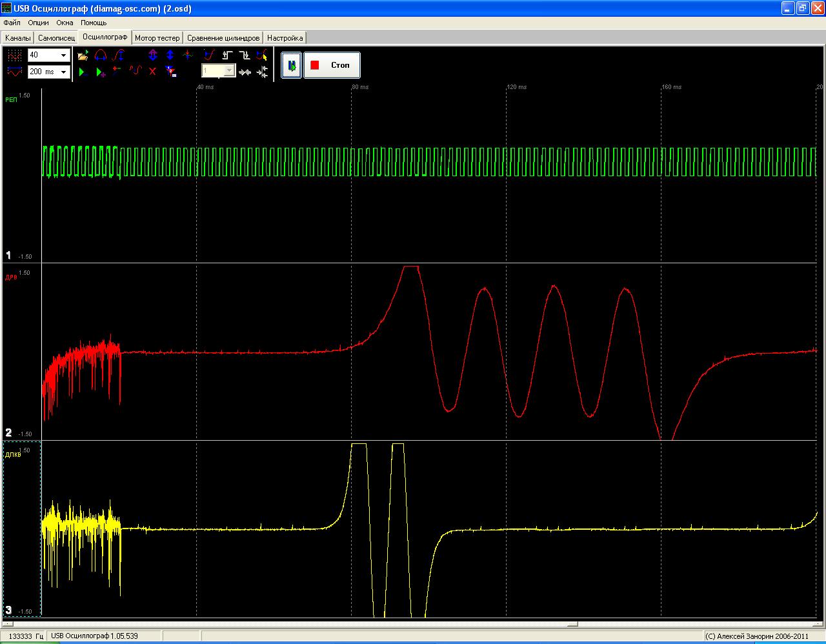Click the red plus green minus icon

[x=117, y=71]
